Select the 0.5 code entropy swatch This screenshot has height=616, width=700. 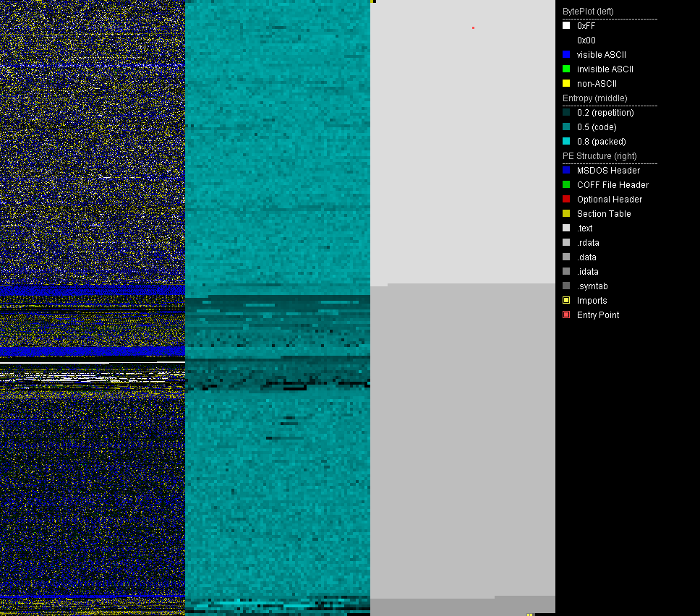coord(566,127)
